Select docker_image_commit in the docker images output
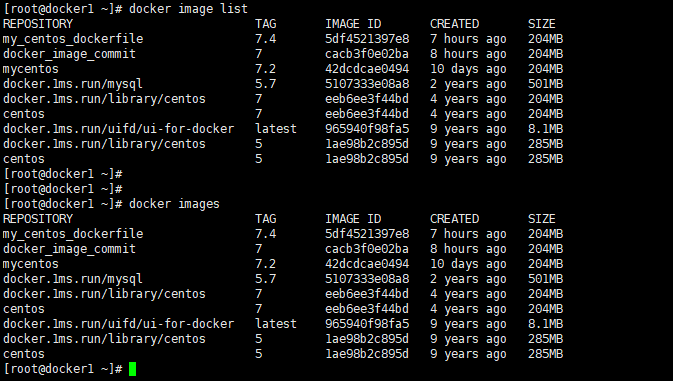This screenshot has height=381, width=673. [70, 249]
